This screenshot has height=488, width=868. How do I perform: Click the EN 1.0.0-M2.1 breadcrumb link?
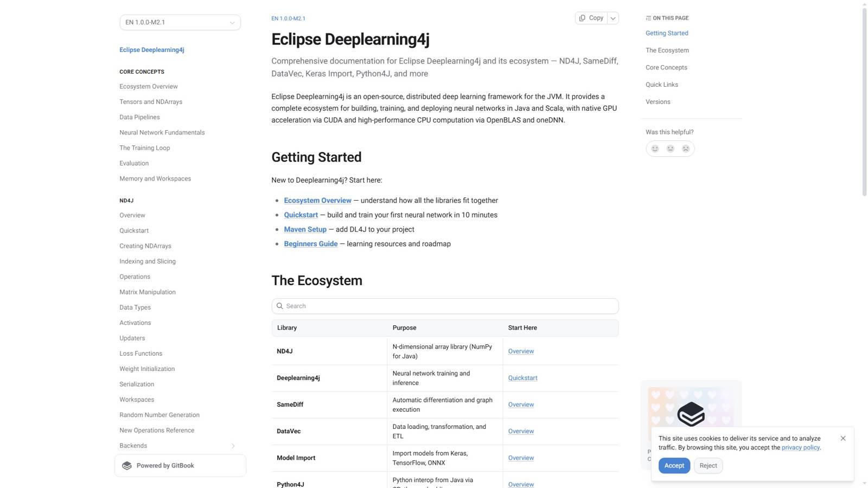[x=288, y=18]
